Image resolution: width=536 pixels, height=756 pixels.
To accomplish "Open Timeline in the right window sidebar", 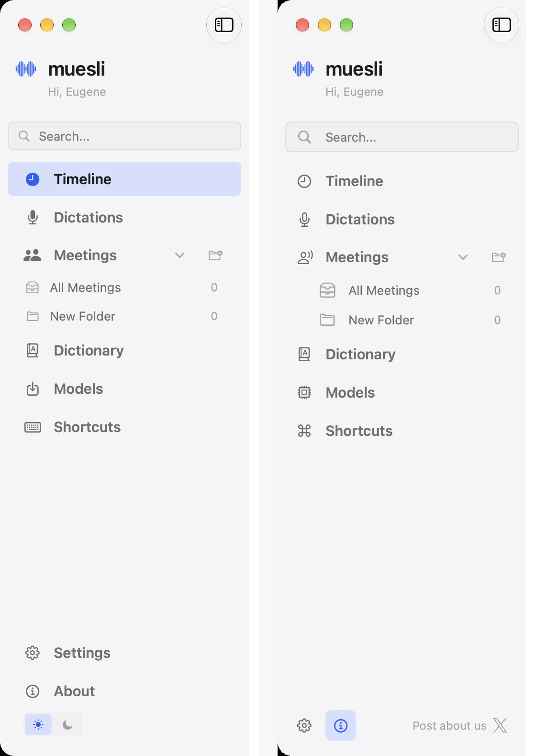I will pyautogui.click(x=402, y=181).
